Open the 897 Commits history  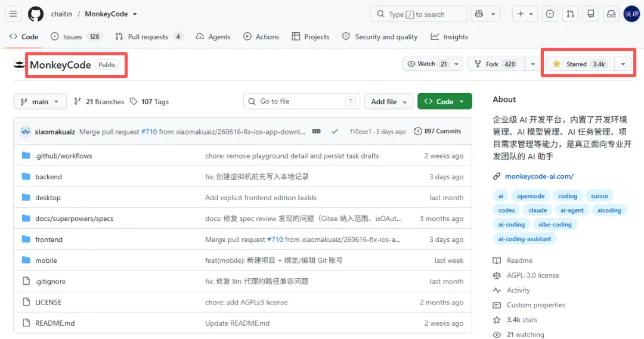[438, 131]
